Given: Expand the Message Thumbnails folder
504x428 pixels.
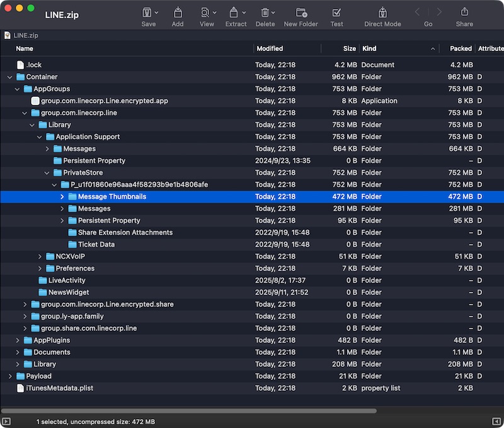Looking at the screenshot, I should click(x=62, y=196).
